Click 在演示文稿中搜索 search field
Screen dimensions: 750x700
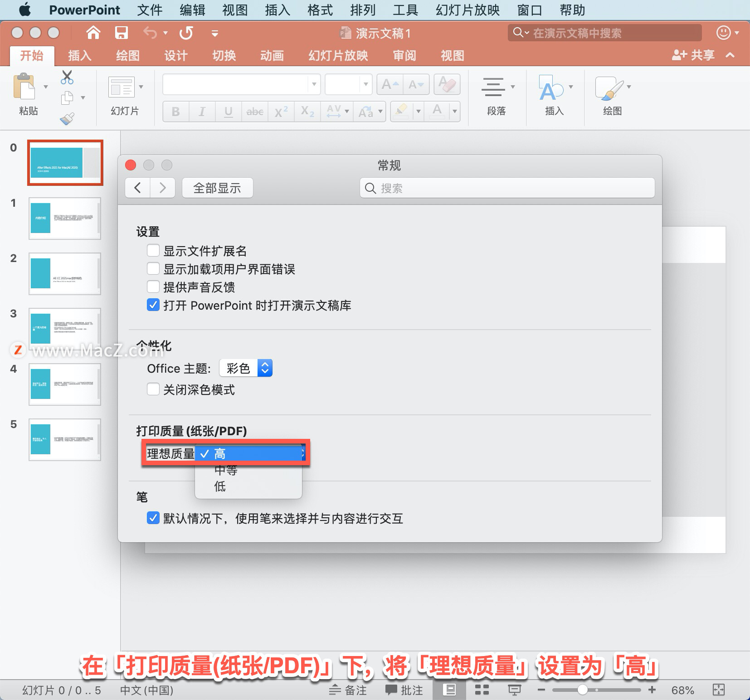pyautogui.click(x=605, y=33)
